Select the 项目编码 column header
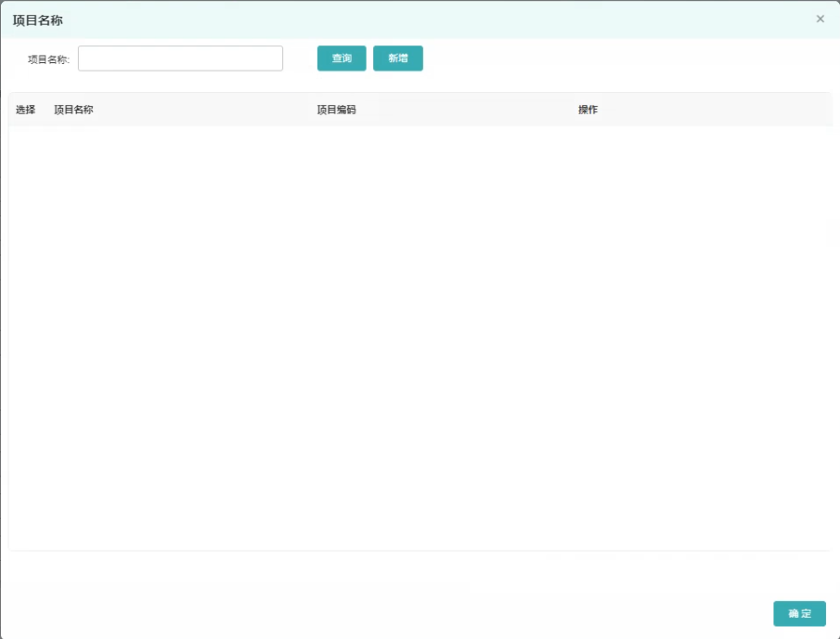 point(336,110)
